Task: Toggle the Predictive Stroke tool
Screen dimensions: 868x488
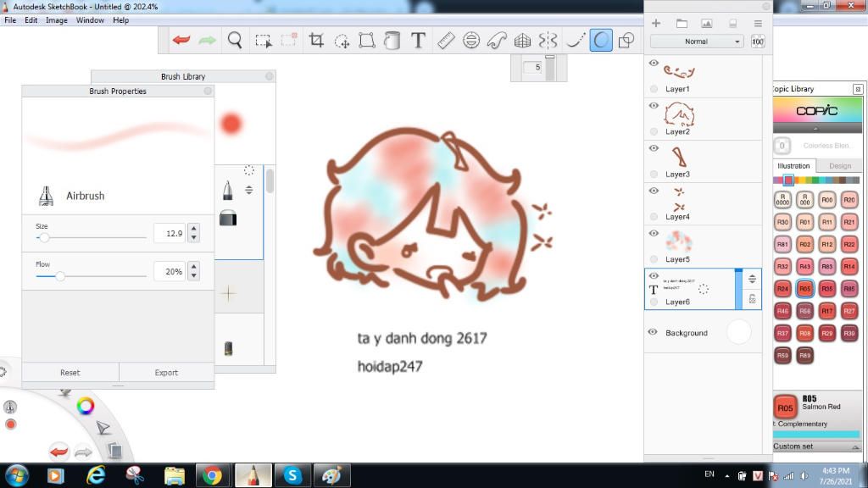Action: (x=601, y=40)
